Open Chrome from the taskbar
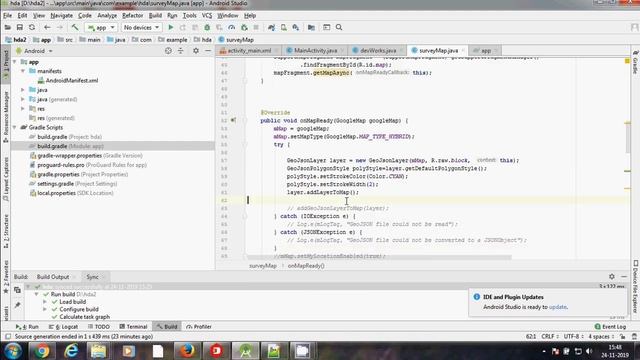 pyautogui.click(x=42, y=351)
